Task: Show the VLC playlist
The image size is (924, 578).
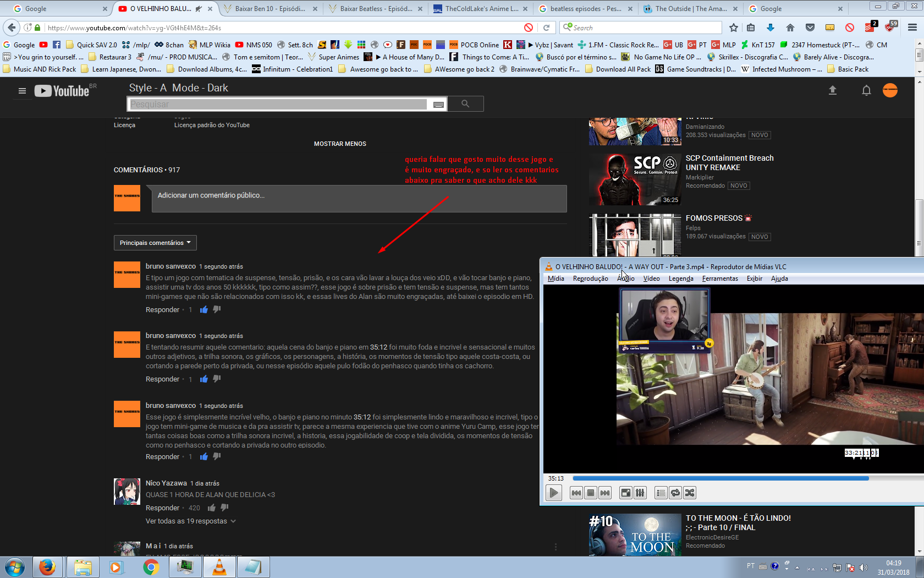Action: [x=661, y=493]
